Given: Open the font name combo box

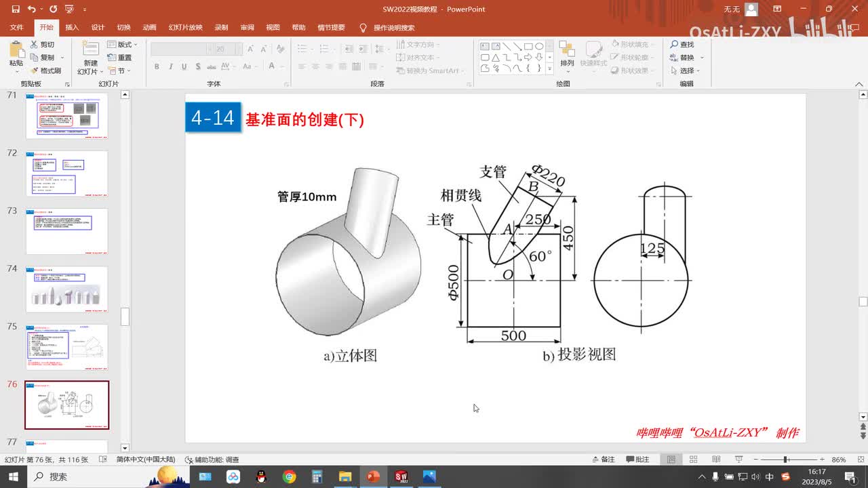Looking at the screenshot, I should click(x=182, y=49).
